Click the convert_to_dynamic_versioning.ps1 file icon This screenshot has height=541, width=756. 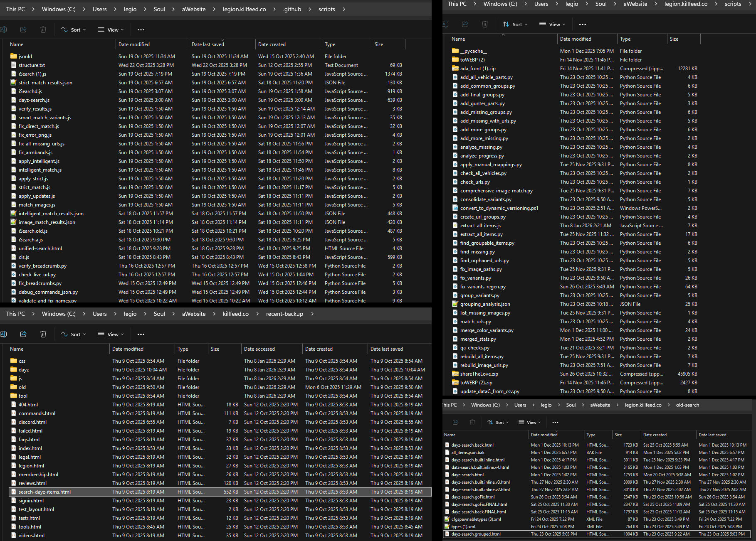pyautogui.click(x=455, y=208)
